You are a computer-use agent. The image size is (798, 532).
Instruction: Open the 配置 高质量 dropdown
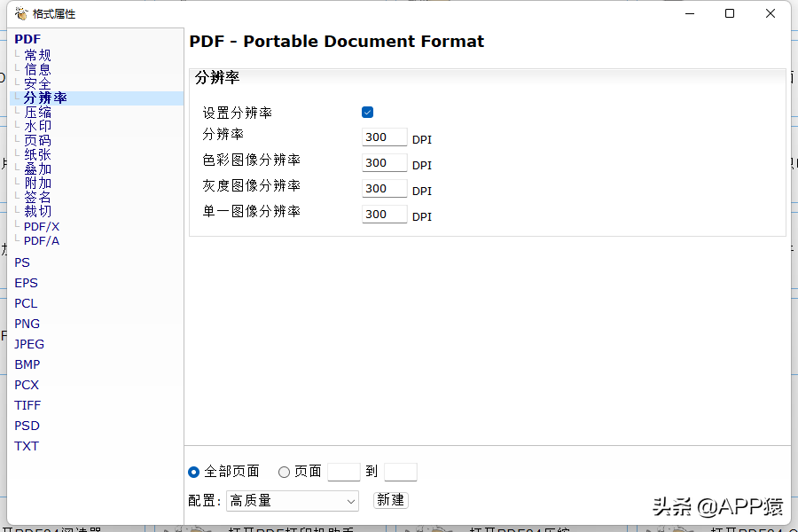coord(293,501)
